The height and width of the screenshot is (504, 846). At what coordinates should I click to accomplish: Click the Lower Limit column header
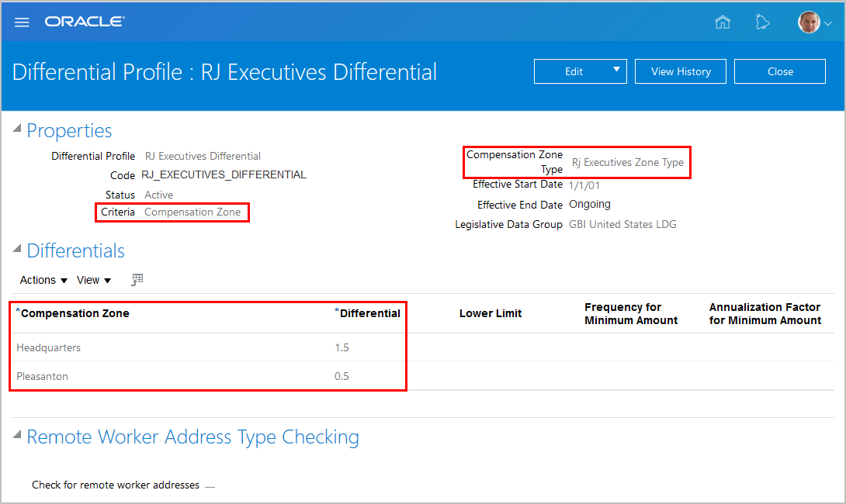tap(491, 313)
